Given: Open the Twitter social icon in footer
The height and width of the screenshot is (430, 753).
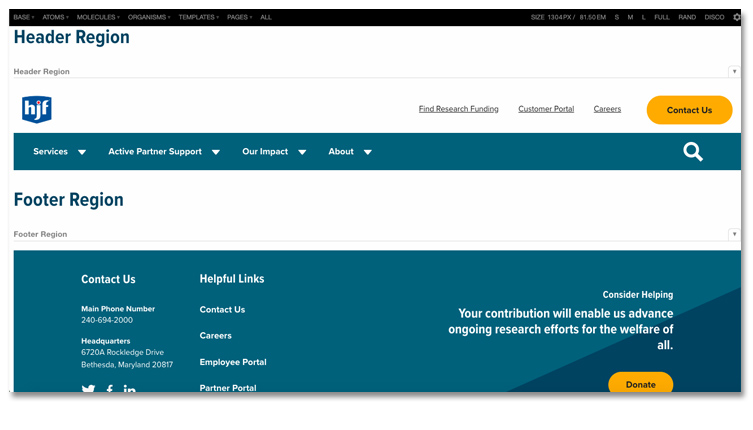Looking at the screenshot, I should click(x=88, y=389).
